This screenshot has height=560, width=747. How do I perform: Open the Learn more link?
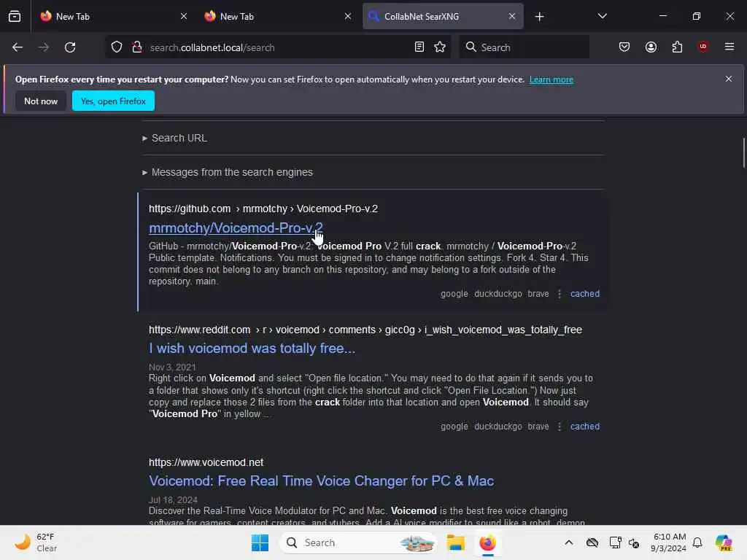tap(551, 79)
